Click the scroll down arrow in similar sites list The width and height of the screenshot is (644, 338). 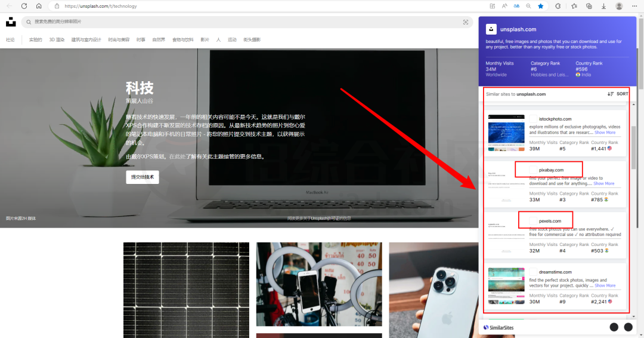(x=634, y=317)
